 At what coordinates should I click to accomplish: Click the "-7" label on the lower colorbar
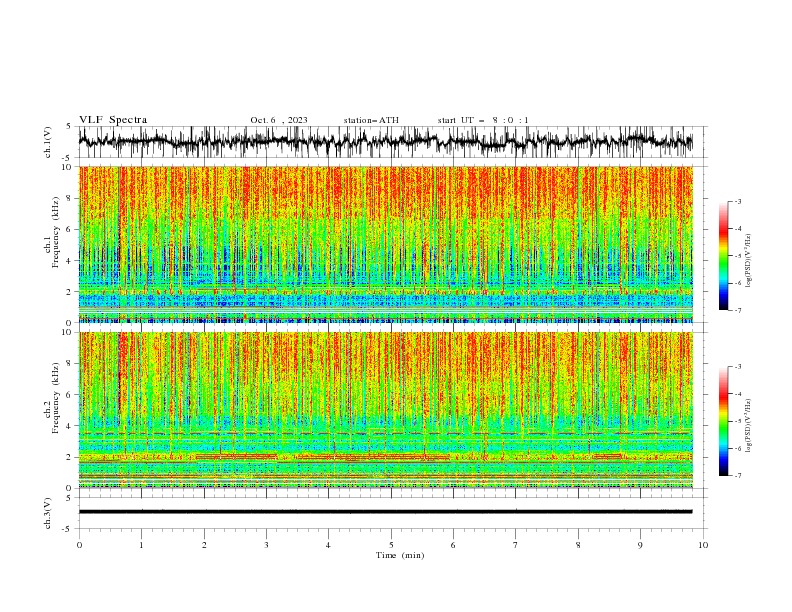(x=737, y=476)
